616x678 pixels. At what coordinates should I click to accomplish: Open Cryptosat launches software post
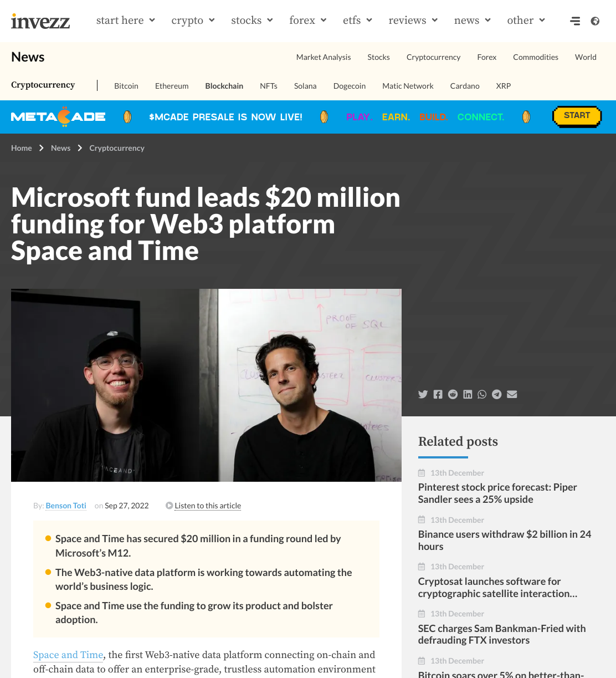tap(497, 588)
